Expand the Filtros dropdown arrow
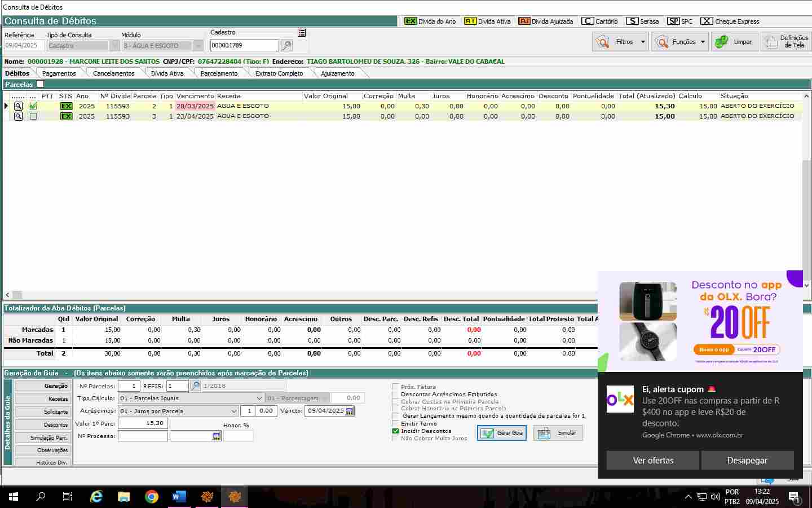This screenshot has width=812, height=508. click(x=642, y=42)
